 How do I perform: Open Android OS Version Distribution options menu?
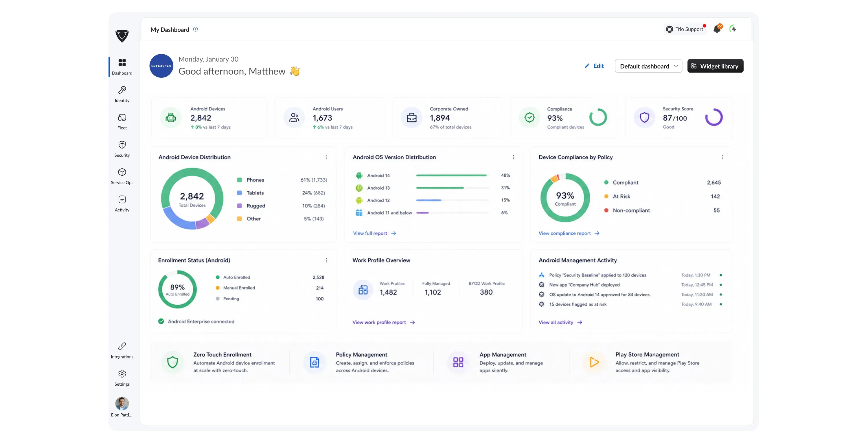[513, 157]
